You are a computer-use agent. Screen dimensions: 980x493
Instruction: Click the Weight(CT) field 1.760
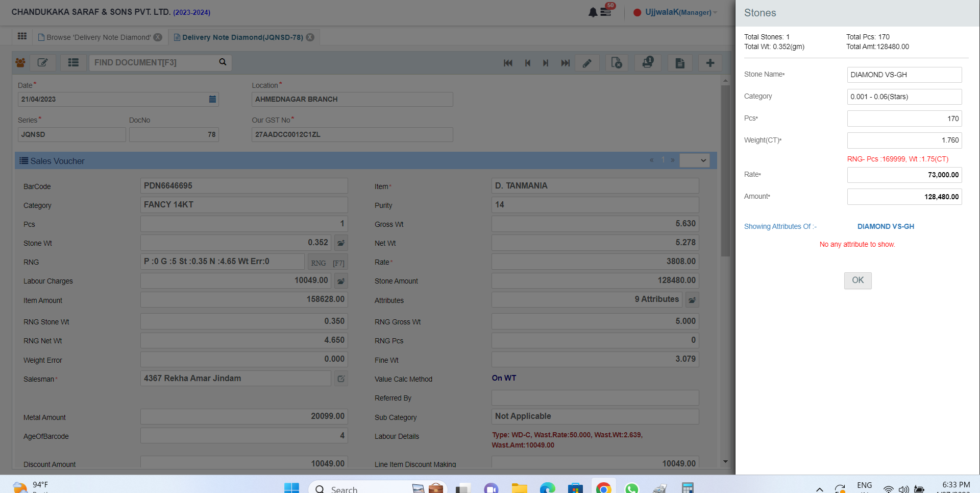904,140
